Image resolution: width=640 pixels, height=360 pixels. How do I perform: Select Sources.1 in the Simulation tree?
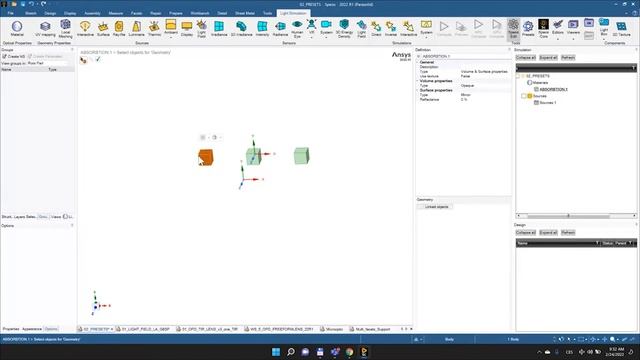click(547, 102)
